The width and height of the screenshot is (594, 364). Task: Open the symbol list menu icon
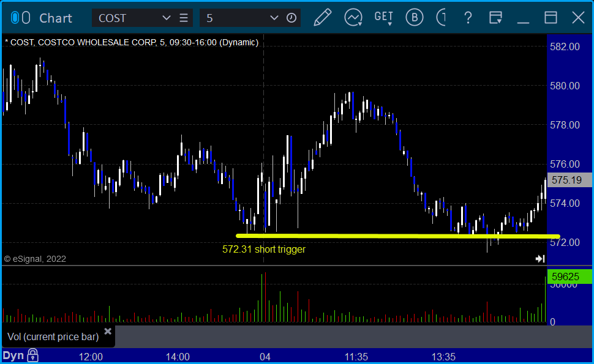coord(184,18)
